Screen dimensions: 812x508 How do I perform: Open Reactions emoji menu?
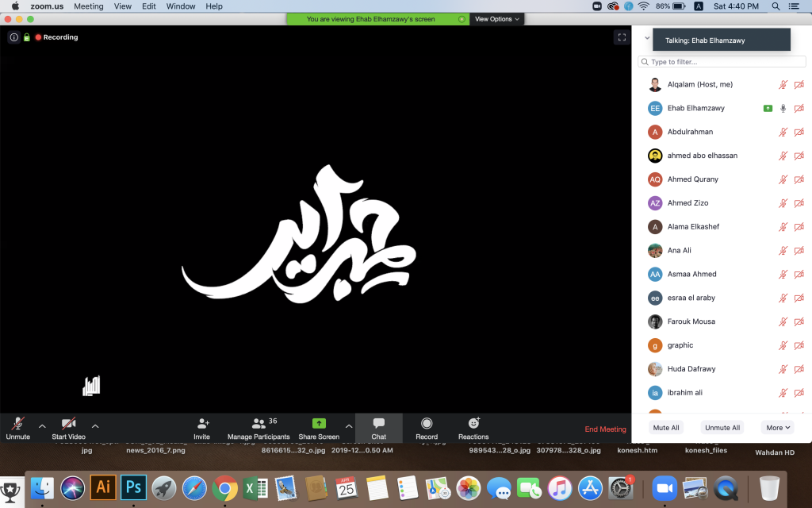click(x=473, y=428)
